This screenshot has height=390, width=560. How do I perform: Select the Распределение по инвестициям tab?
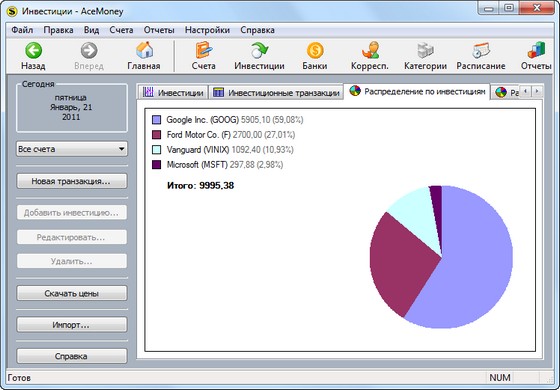(416, 91)
